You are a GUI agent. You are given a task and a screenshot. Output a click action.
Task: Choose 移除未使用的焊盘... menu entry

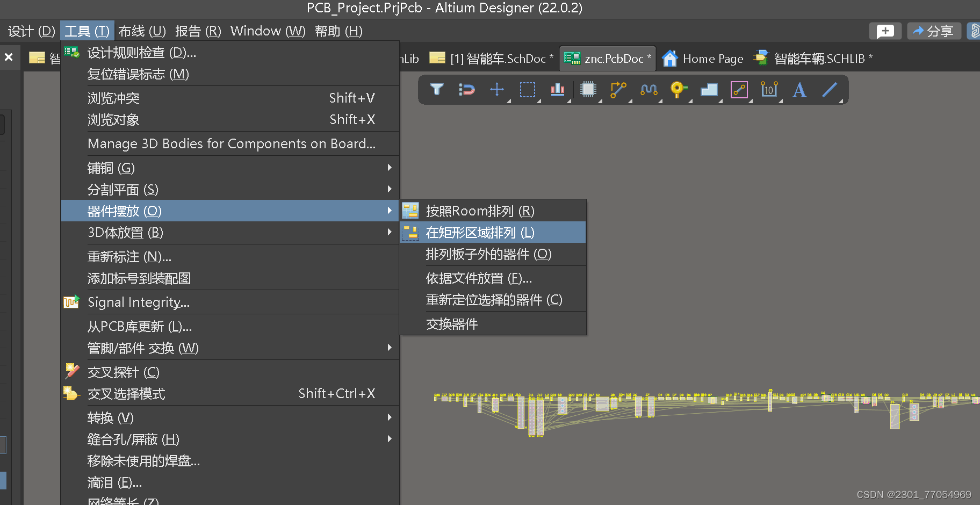point(230,461)
